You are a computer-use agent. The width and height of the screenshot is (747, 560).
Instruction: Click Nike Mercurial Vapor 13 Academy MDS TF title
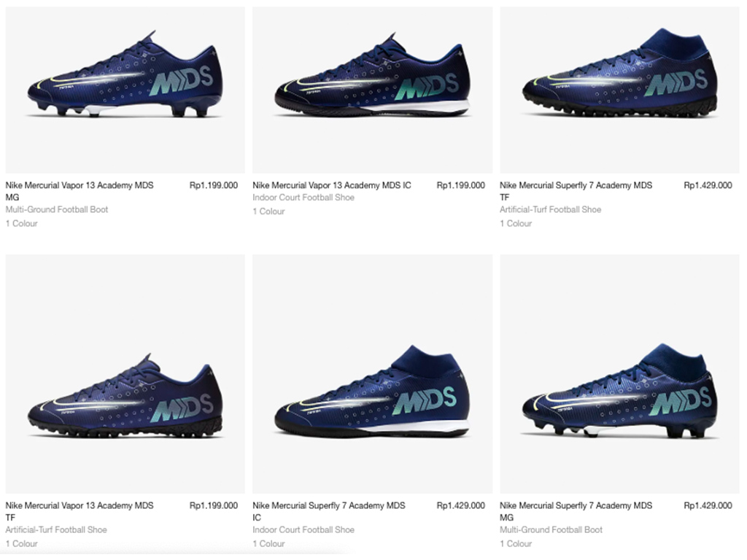[x=80, y=511]
